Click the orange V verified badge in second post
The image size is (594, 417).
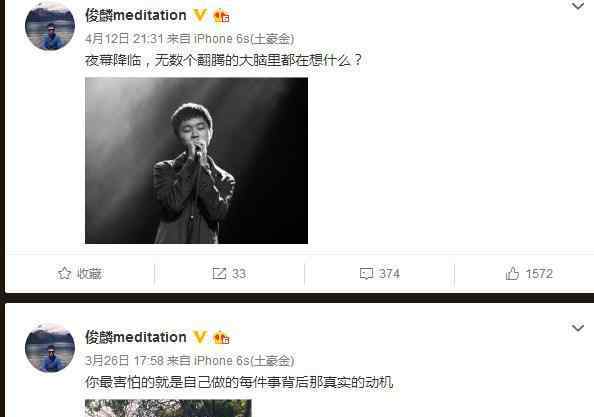tap(200, 337)
